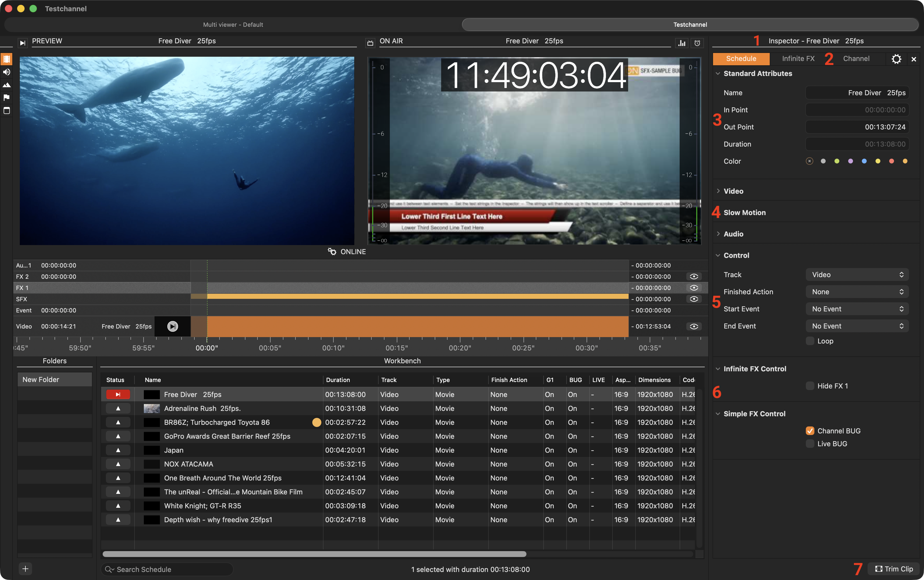Image resolution: width=924 pixels, height=580 pixels.
Task: Close the Inspector panel
Action: pyautogui.click(x=914, y=59)
